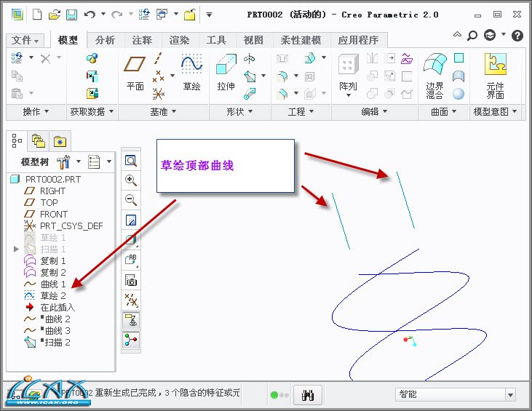Select the Sweep tool in ribbon

click(x=250, y=76)
